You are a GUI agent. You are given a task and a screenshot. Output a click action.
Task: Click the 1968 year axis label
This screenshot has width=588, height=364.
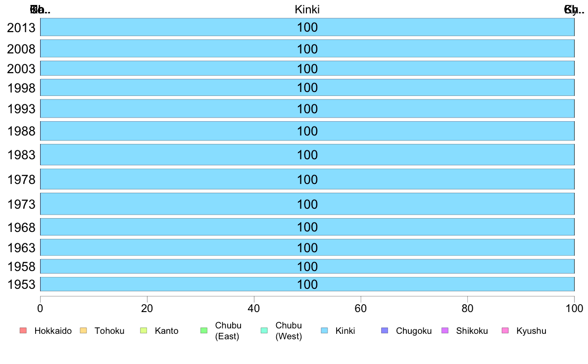coord(21,227)
